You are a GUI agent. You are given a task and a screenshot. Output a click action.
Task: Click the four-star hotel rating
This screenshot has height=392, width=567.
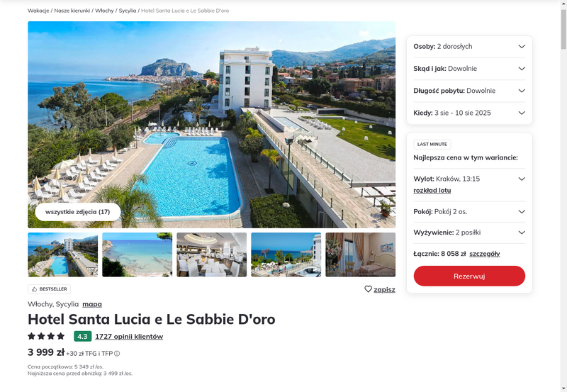(x=46, y=336)
